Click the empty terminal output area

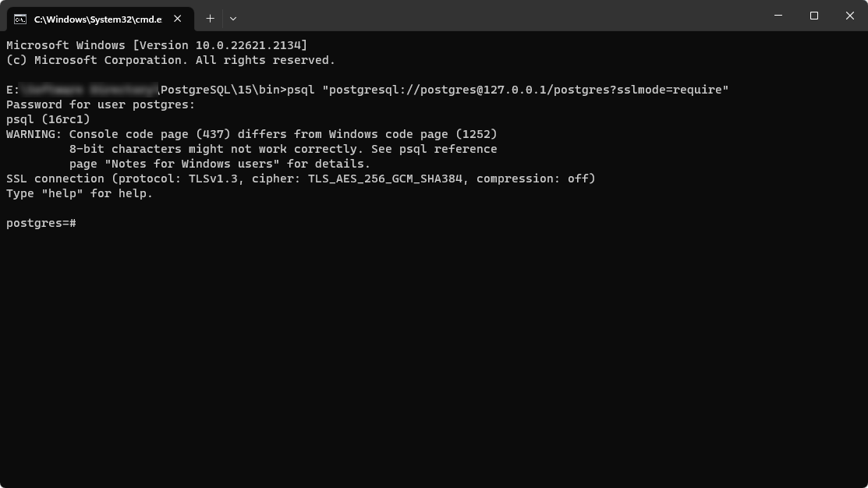click(x=434, y=351)
